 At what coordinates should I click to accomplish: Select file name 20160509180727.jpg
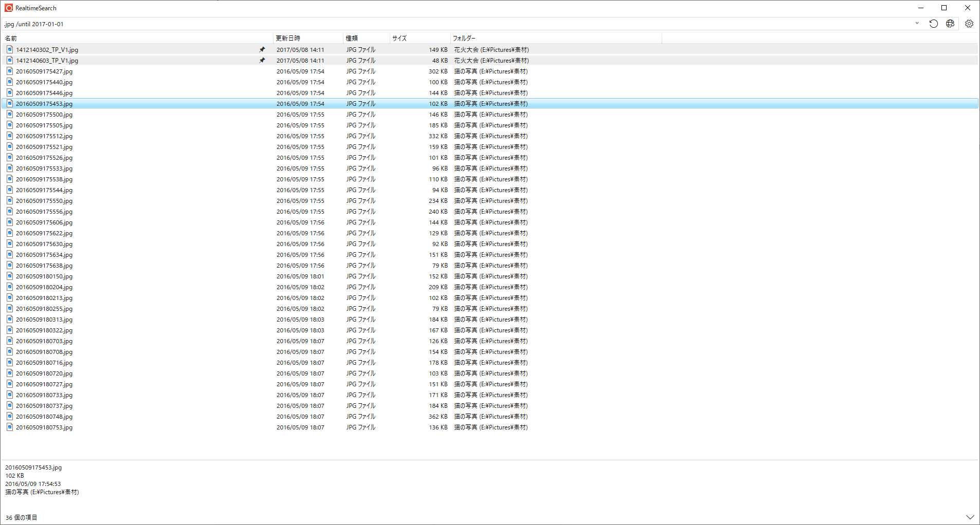pos(44,384)
